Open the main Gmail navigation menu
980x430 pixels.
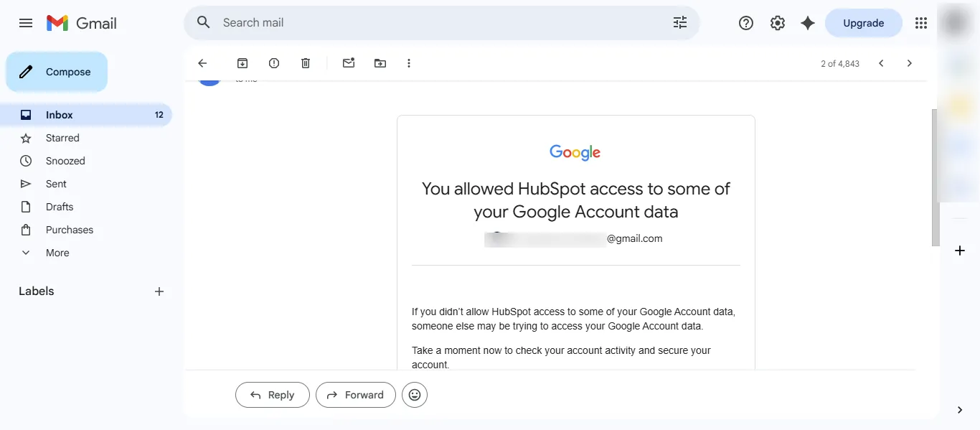(25, 22)
